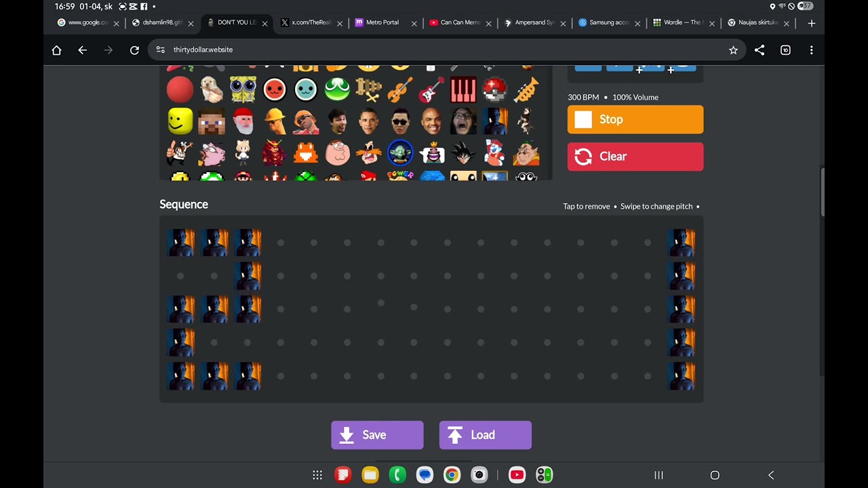
Task: Open the Calculator app in the taskbar
Action: (544, 475)
